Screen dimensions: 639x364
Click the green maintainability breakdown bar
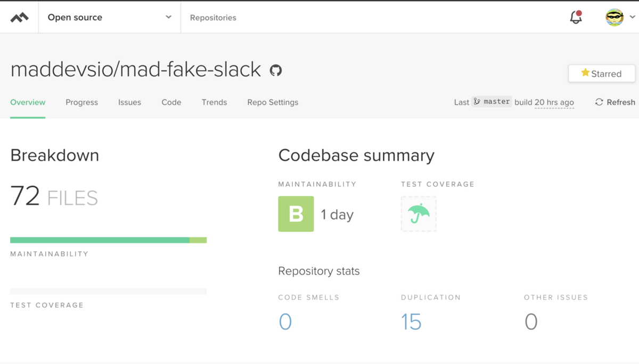click(100, 240)
